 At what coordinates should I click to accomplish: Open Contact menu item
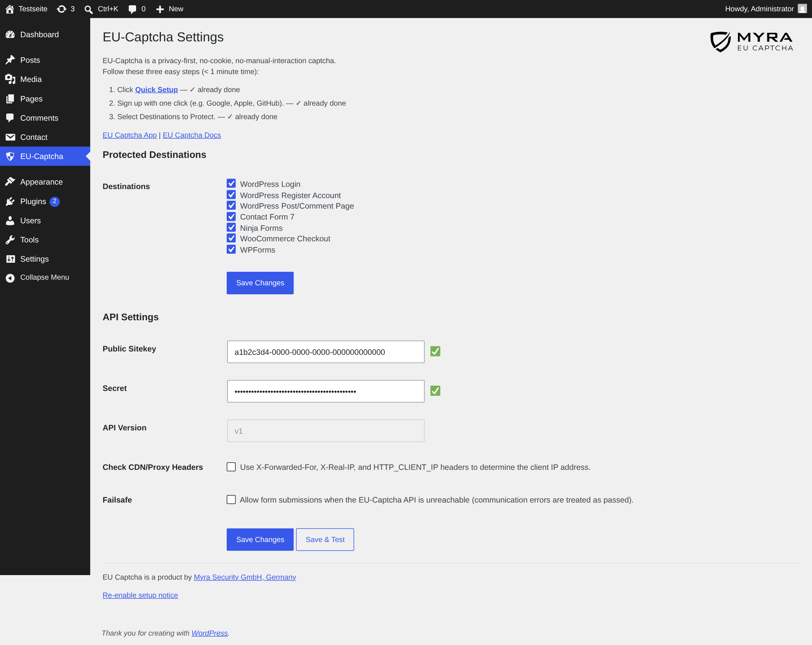pyautogui.click(x=45, y=137)
